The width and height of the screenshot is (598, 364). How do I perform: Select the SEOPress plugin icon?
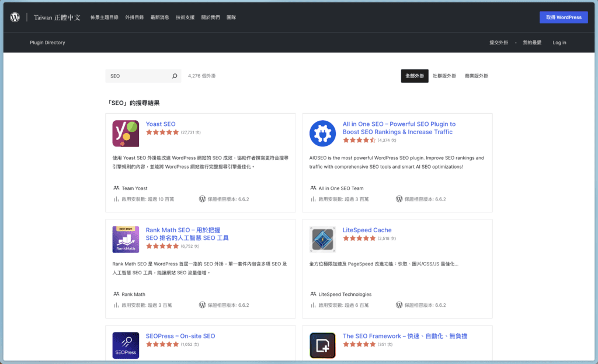[x=126, y=345]
